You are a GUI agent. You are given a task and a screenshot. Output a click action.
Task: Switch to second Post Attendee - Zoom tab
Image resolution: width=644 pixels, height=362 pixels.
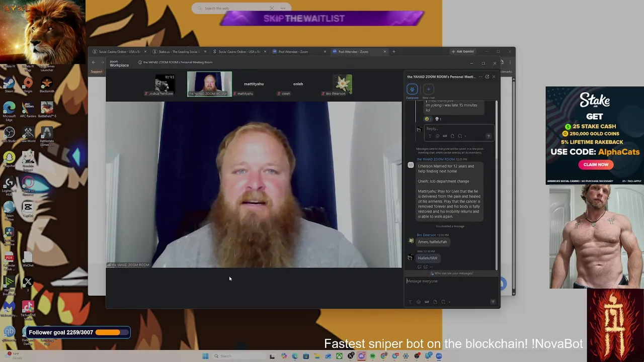(359, 52)
